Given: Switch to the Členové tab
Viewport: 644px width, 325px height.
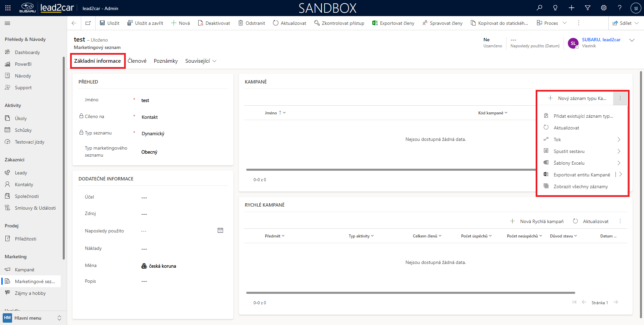Looking at the screenshot, I should click(137, 61).
